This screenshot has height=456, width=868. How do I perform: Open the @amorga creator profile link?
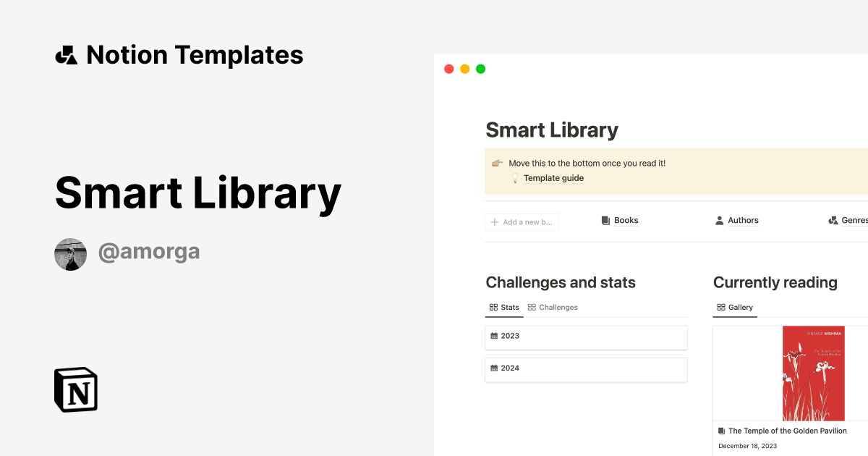[149, 252]
